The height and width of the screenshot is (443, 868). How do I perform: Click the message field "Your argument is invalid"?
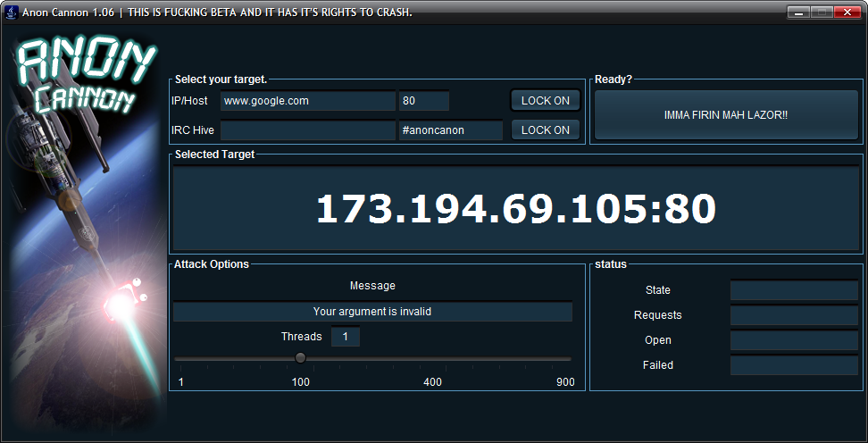pyautogui.click(x=372, y=312)
